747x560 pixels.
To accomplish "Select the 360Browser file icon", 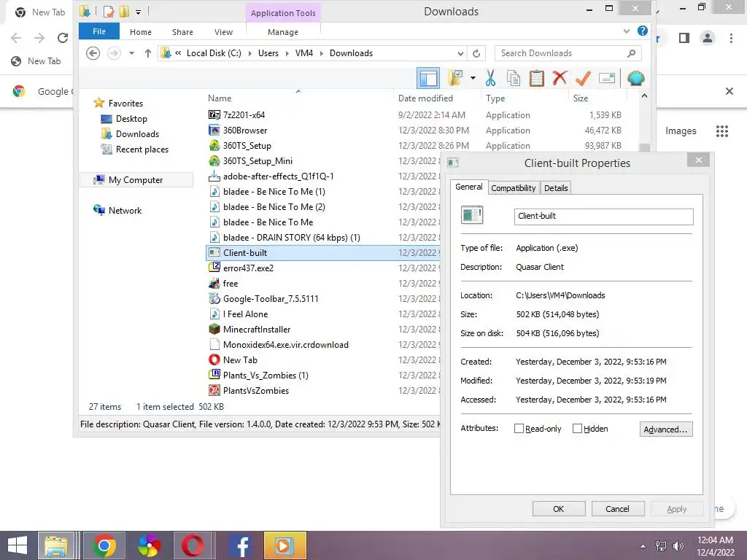I will (214, 130).
